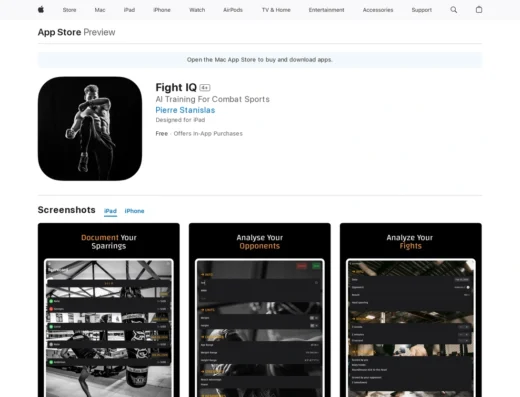View the Analyze Your Fights screenshot
The image size is (520, 397).
pos(411,310)
